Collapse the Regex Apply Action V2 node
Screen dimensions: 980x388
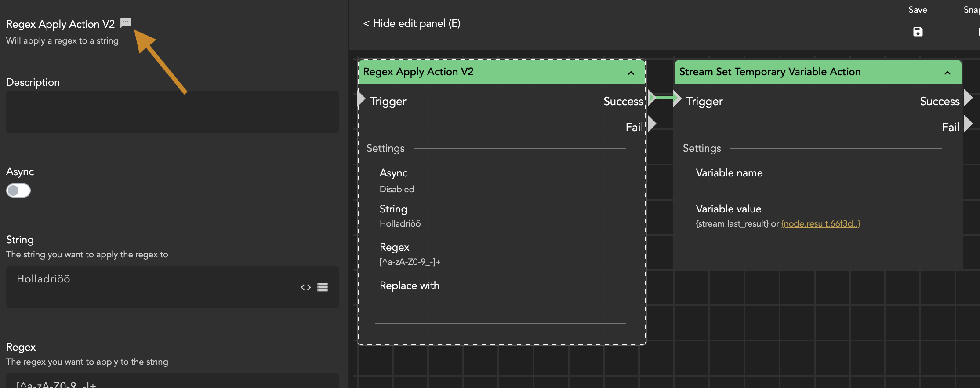[x=631, y=73]
